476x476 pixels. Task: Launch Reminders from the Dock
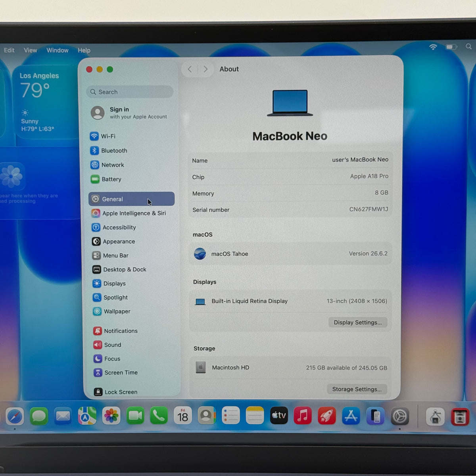[231, 416]
